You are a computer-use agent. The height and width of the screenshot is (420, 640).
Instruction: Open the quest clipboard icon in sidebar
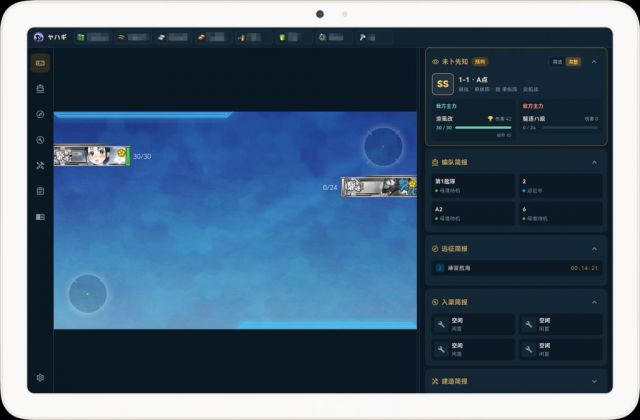pyautogui.click(x=40, y=191)
